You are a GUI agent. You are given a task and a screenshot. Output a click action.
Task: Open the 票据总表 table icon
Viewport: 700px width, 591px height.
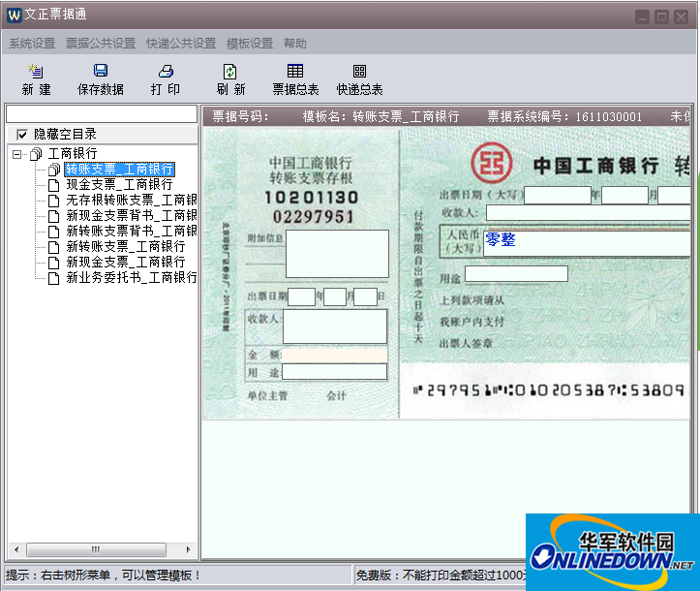(295, 71)
